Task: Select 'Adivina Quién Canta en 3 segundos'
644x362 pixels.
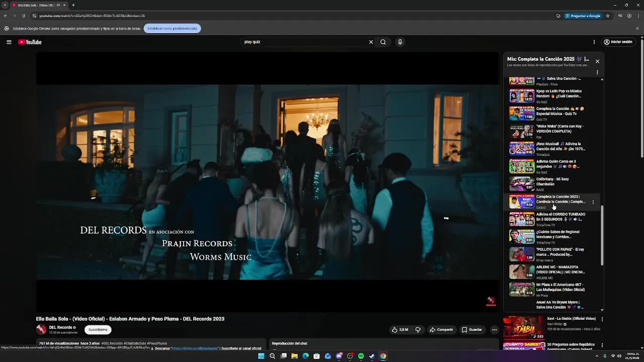Action: [553, 166]
